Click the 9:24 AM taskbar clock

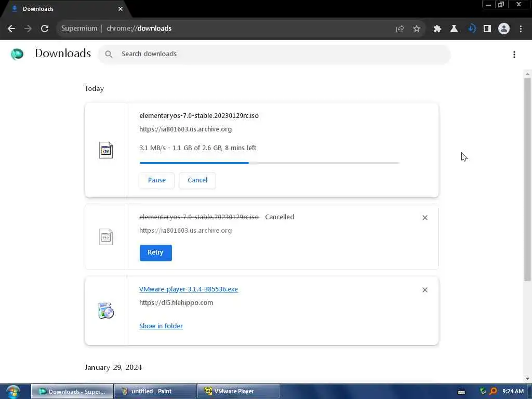pos(513,392)
